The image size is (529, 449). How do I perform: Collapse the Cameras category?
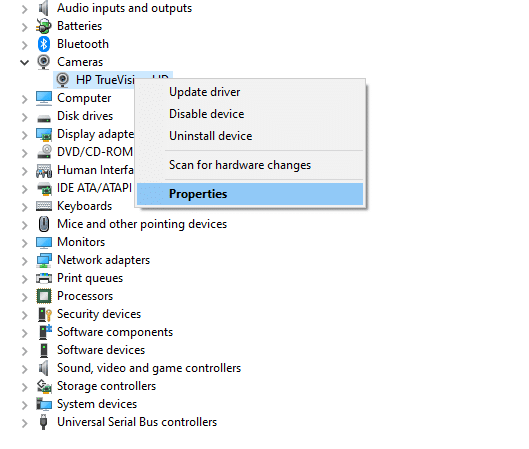pos(24,62)
